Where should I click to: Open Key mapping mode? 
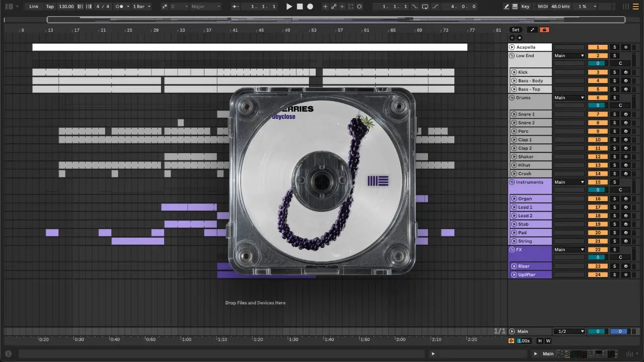point(526,7)
